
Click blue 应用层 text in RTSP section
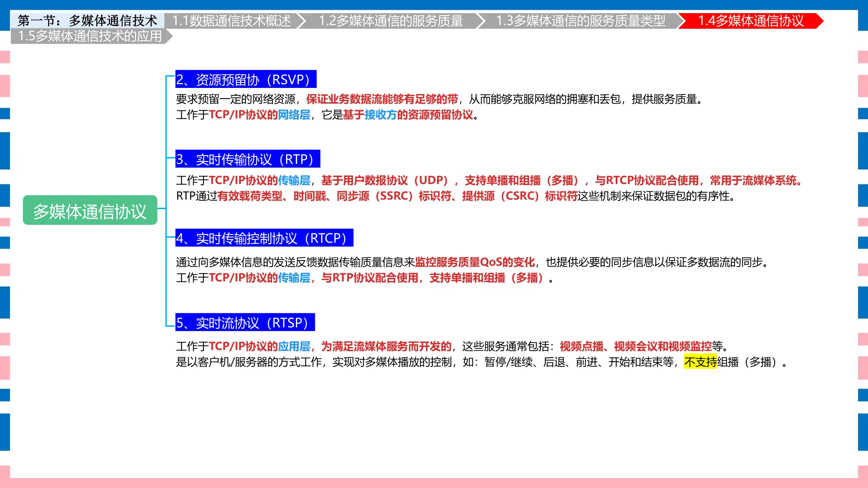coord(294,346)
